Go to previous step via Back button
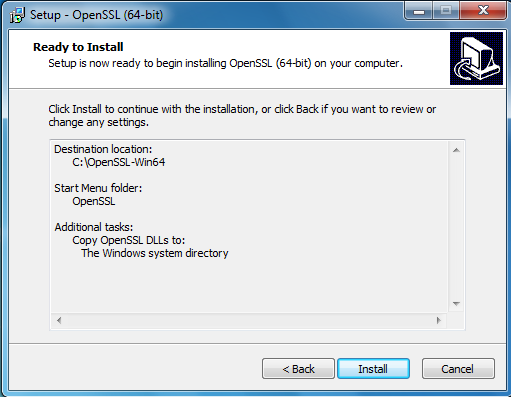Viewport: 511px width, 397px height. click(x=298, y=369)
